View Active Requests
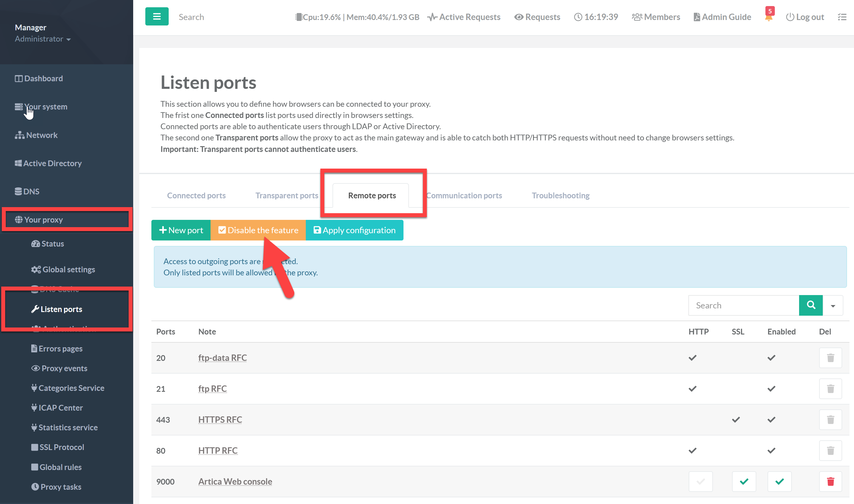Screen dimensions: 854x504 tap(463, 17)
